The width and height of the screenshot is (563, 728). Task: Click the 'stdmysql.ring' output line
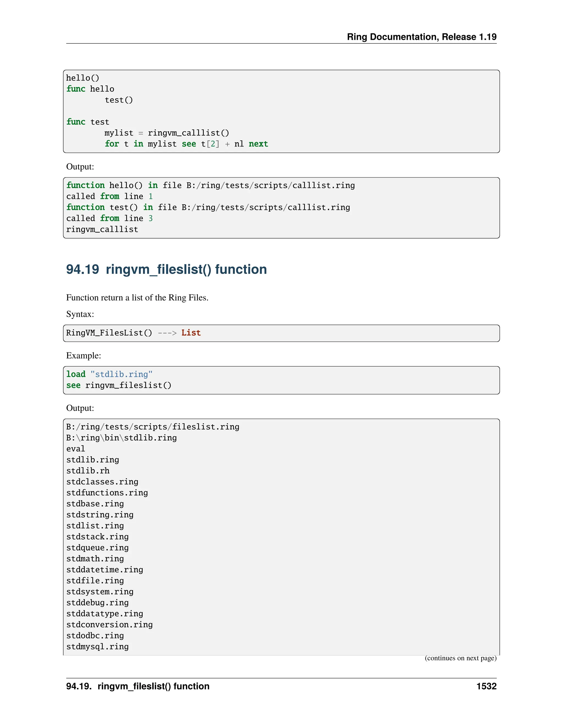pyautogui.click(x=97, y=647)
